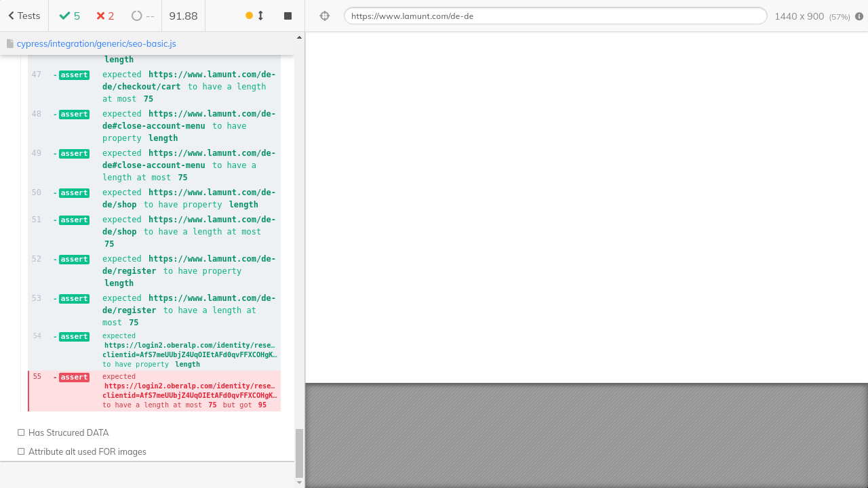
Task: Click the command log scrollbar thumb
Action: click(x=299, y=453)
